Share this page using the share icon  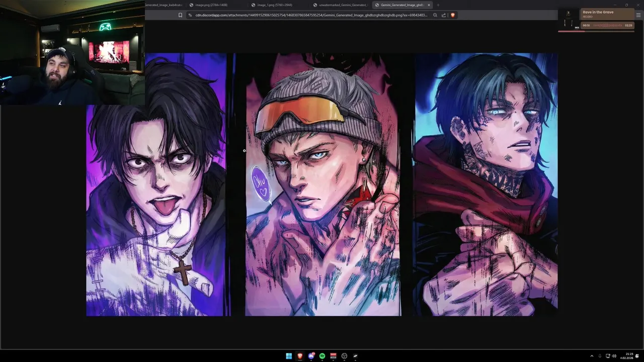(444, 15)
